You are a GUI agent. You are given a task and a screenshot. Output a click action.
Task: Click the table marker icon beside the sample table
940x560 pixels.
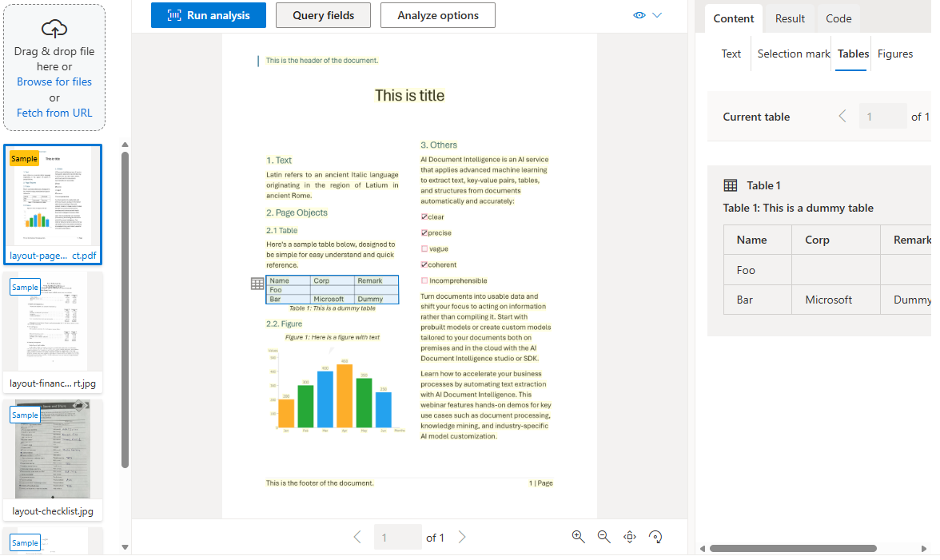click(257, 284)
